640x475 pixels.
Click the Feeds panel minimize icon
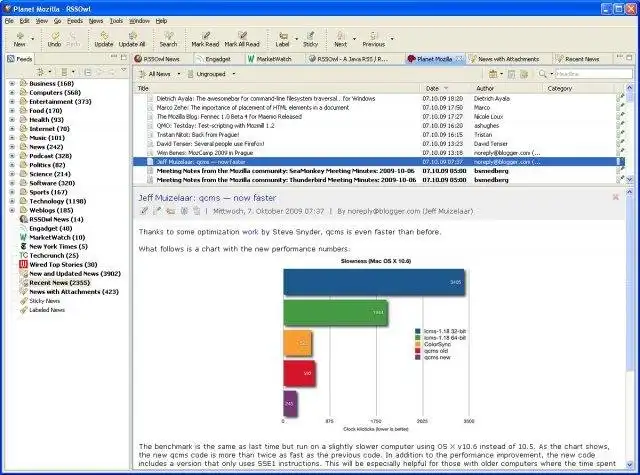(x=114, y=58)
